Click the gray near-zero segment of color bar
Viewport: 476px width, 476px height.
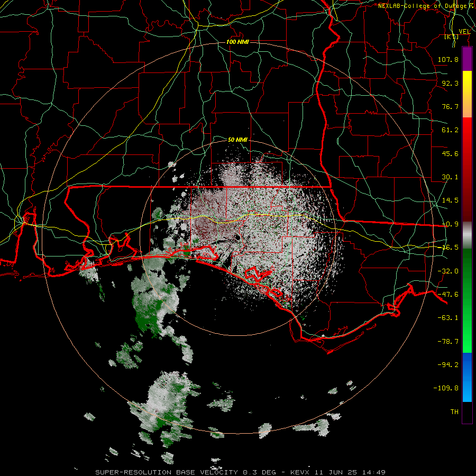coord(467,235)
